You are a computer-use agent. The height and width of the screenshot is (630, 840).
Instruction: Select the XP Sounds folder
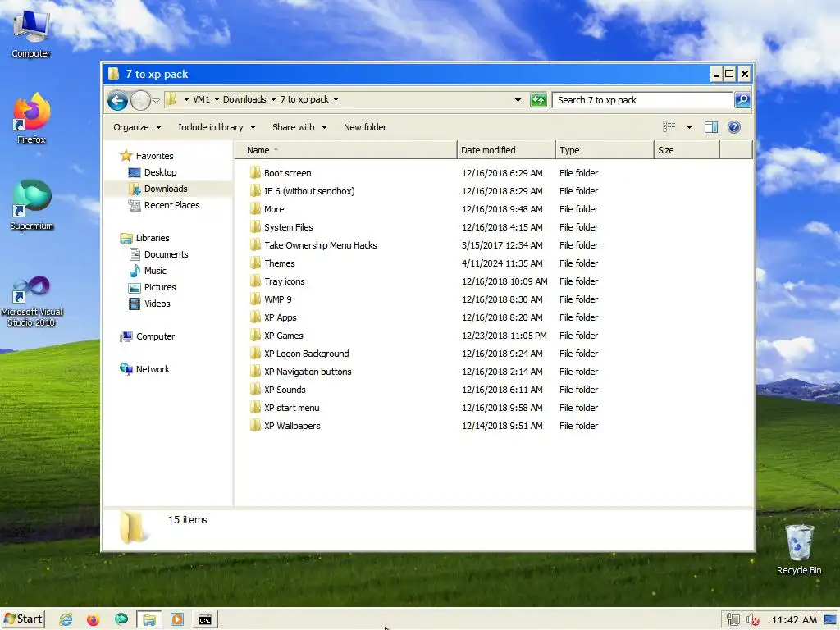pos(285,390)
